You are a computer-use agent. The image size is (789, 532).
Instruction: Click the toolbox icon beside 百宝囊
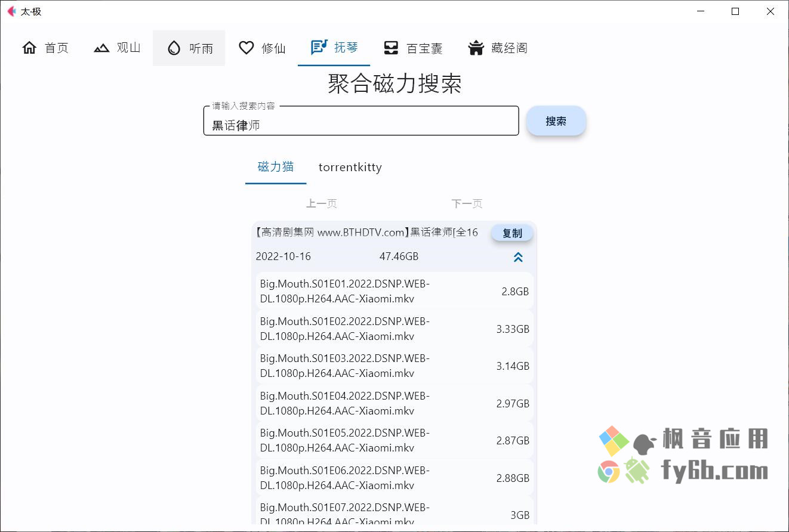click(x=391, y=48)
